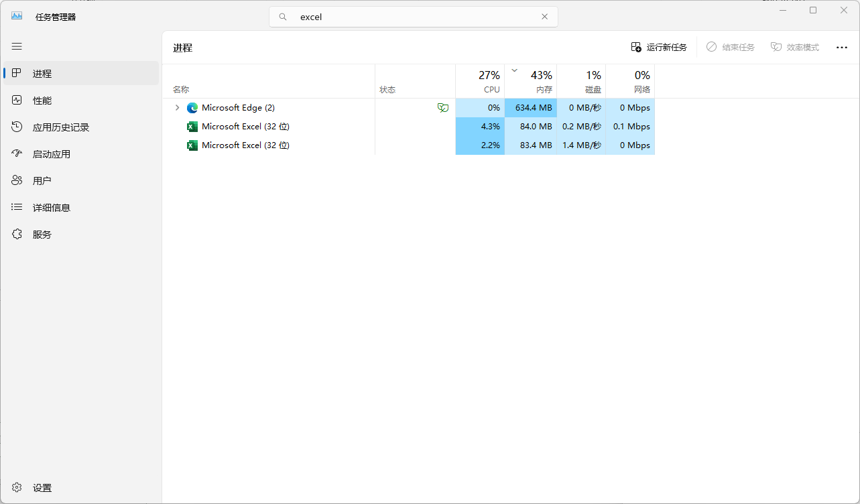Viewport: 860px width, 504px height.
Task: Click the App history sidebar icon
Action: point(17,127)
